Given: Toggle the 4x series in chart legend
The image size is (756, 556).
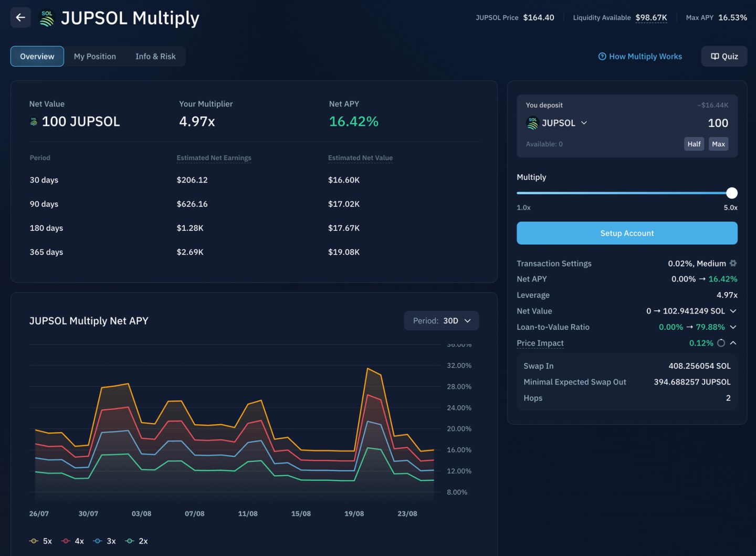Looking at the screenshot, I should pos(73,541).
